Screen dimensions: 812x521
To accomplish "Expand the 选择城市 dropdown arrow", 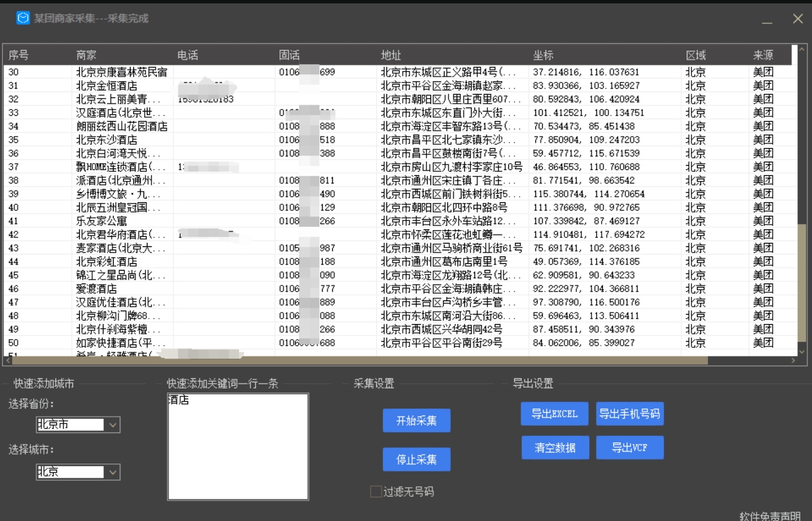I will point(113,472).
